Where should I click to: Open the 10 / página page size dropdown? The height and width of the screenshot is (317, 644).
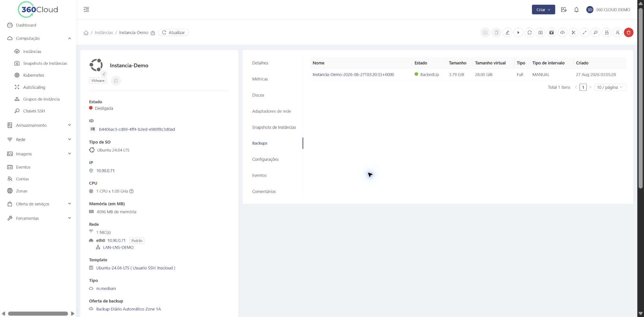click(x=610, y=87)
